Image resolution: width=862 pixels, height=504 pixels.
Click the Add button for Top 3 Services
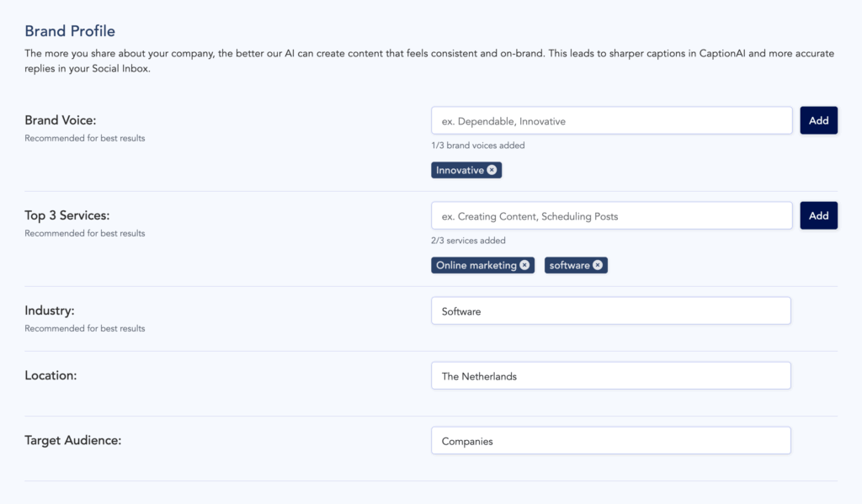click(818, 215)
